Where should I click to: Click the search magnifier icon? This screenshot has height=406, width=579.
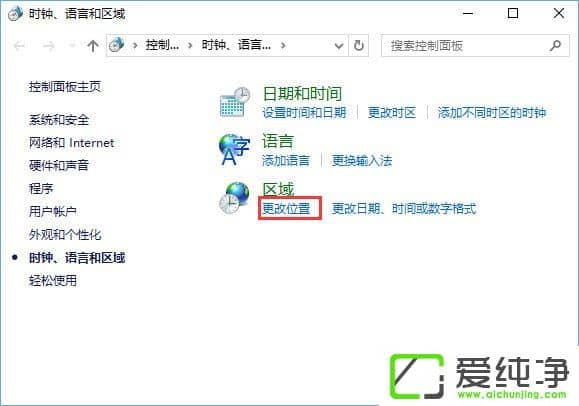coord(555,45)
